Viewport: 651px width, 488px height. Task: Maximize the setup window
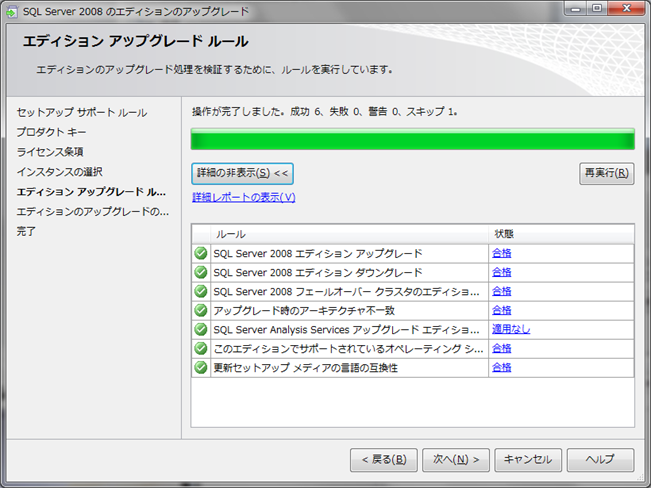click(x=597, y=9)
